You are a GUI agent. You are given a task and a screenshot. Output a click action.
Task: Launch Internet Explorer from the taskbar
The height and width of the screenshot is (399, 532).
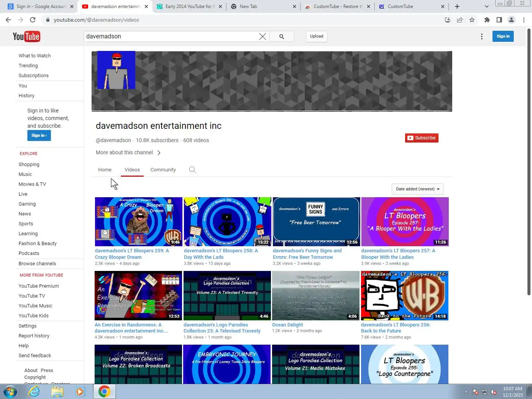coord(34,391)
